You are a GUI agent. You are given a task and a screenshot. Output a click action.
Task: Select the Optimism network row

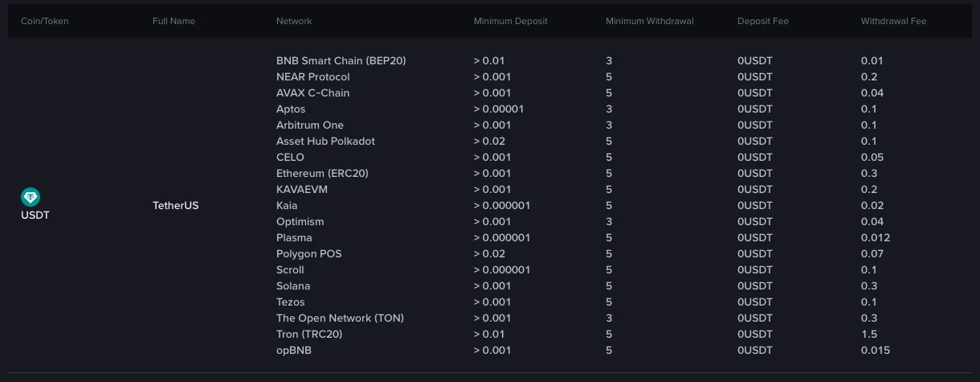[300, 222]
